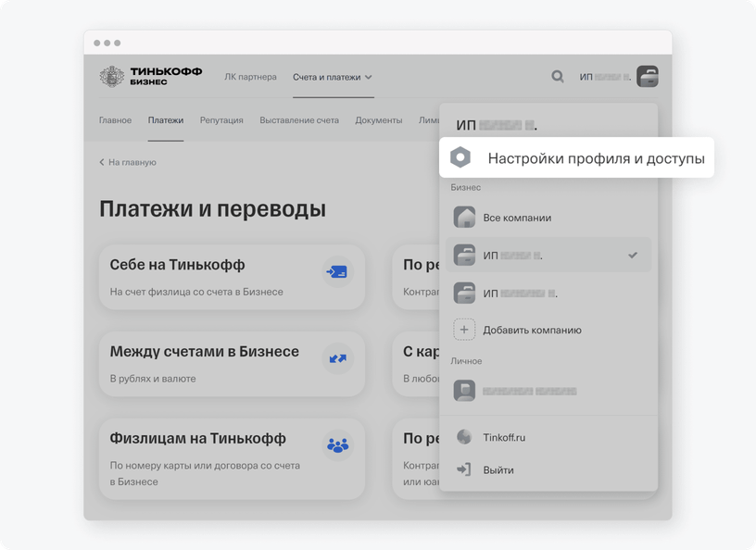Select the Платежи tab
The height and width of the screenshot is (550, 756).
point(165,120)
